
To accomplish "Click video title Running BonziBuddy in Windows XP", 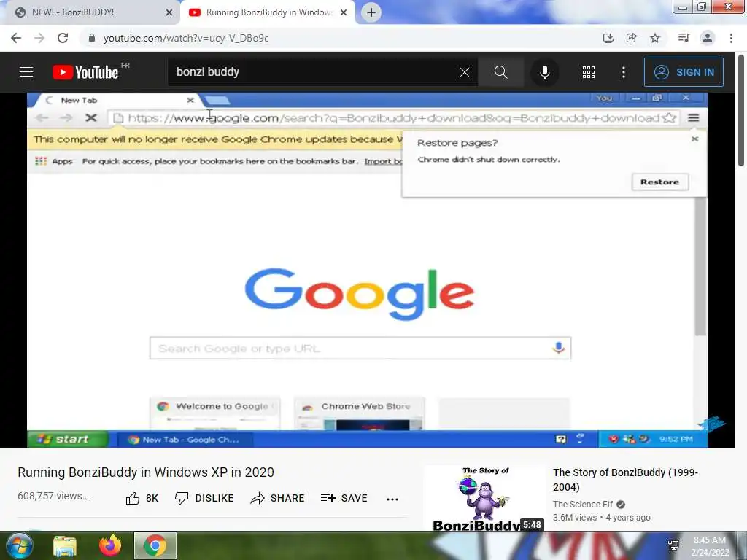I will point(146,472).
